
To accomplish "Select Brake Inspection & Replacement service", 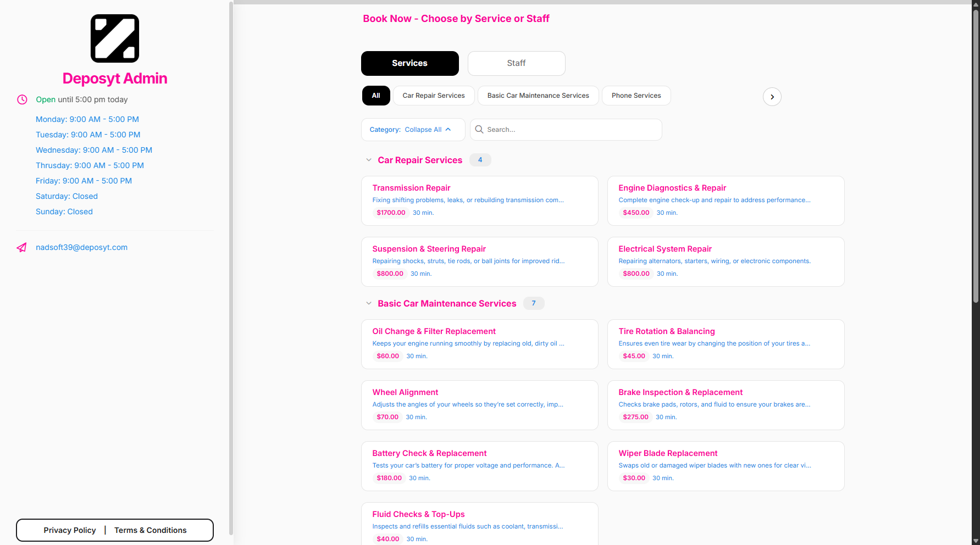I will tap(726, 405).
